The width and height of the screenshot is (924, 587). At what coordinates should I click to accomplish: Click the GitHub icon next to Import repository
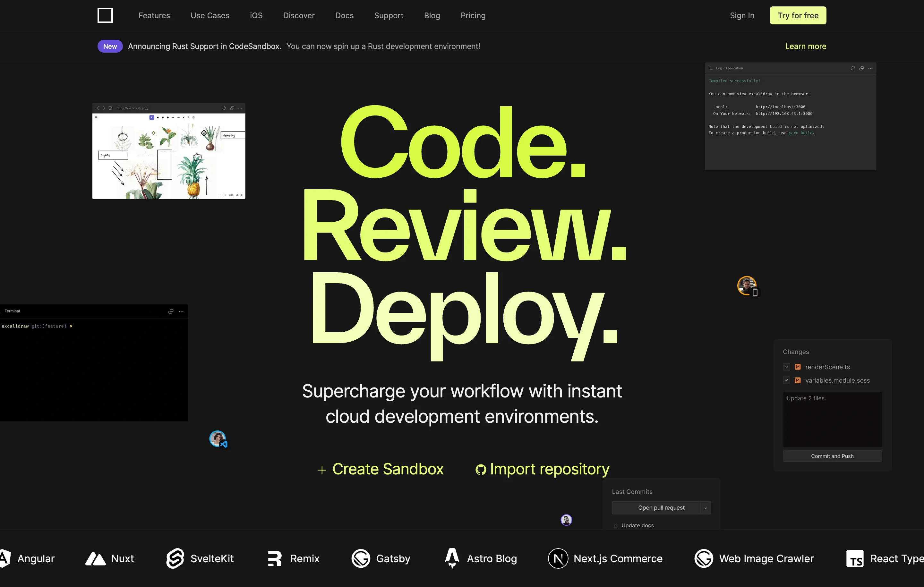click(x=481, y=469)
